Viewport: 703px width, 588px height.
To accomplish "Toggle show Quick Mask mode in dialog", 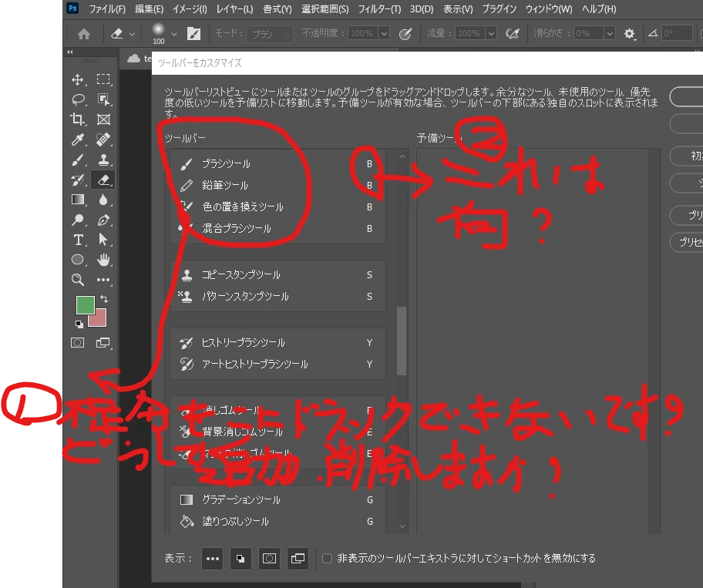I will pos(269,559).
